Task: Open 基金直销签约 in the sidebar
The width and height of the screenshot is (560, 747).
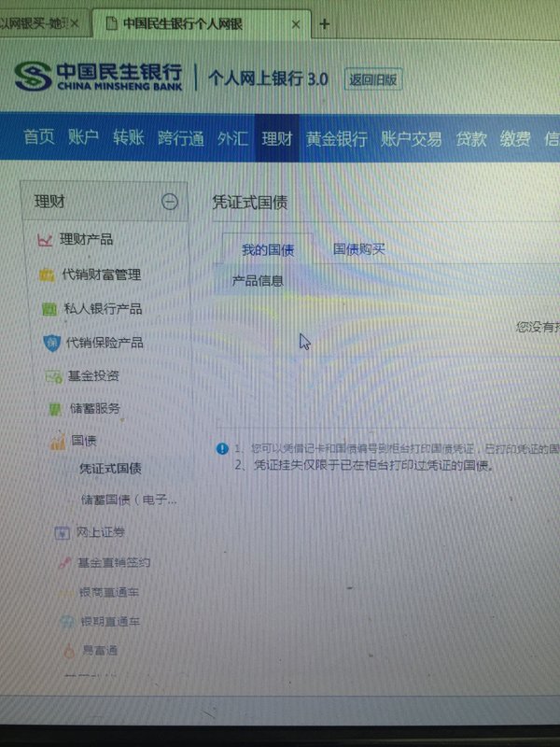Action: click(114, 563)
